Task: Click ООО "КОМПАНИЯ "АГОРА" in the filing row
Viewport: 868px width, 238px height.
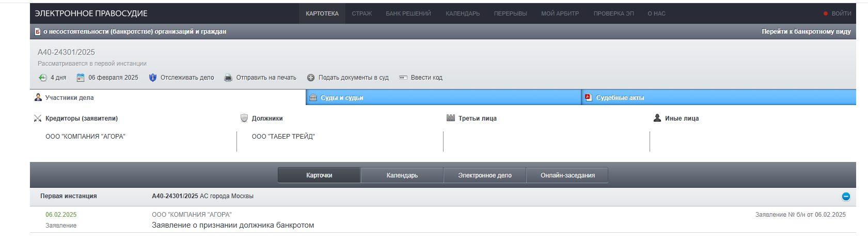Action: pos(192,215)
